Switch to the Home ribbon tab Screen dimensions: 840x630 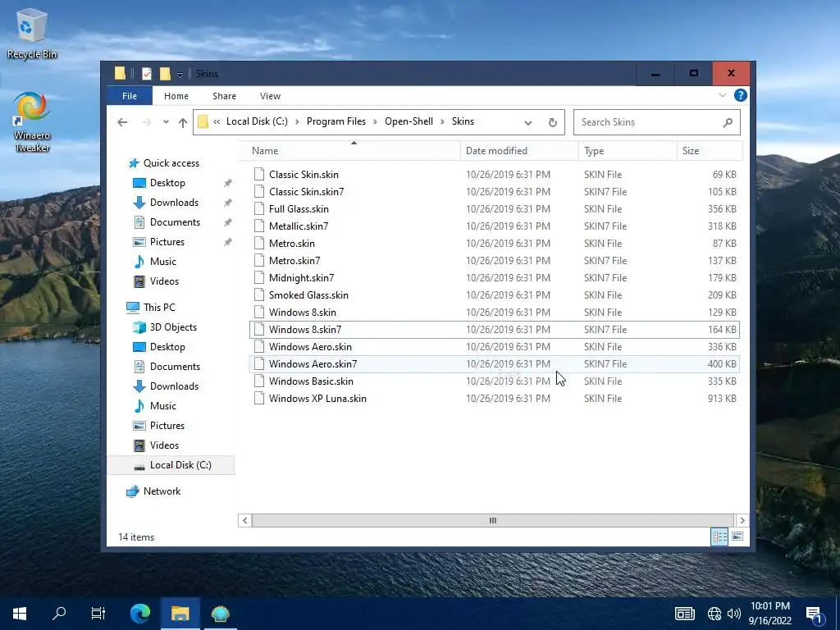[x=176, y=96]
